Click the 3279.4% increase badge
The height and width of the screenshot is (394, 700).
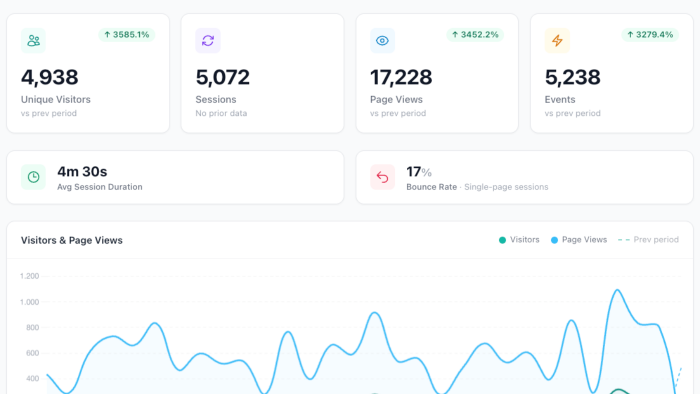tap(650, 35)
